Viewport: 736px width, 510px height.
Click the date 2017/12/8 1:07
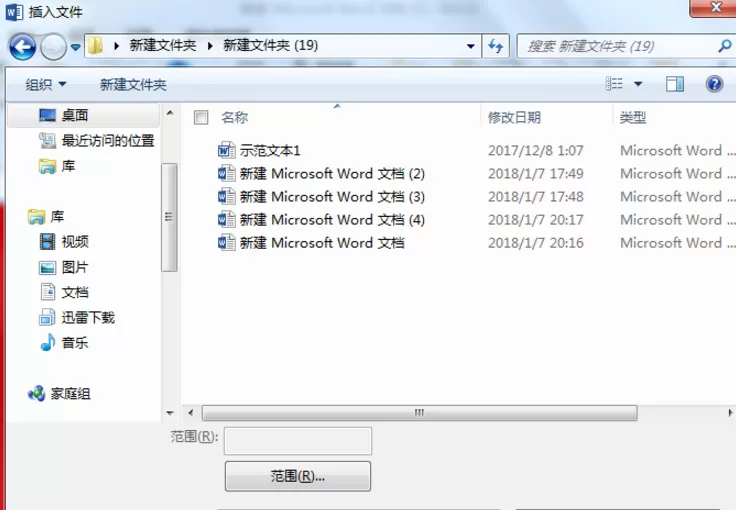pos(536,151)
